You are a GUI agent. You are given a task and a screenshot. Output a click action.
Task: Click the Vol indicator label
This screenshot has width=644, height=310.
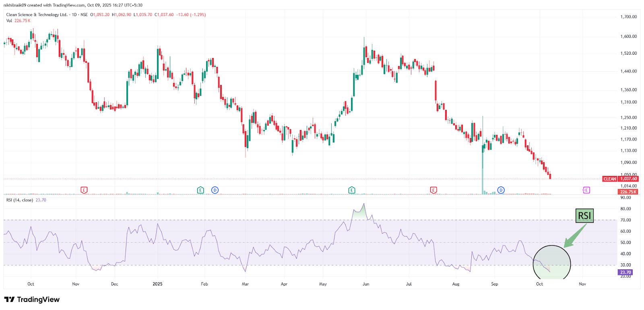point(9,21)
